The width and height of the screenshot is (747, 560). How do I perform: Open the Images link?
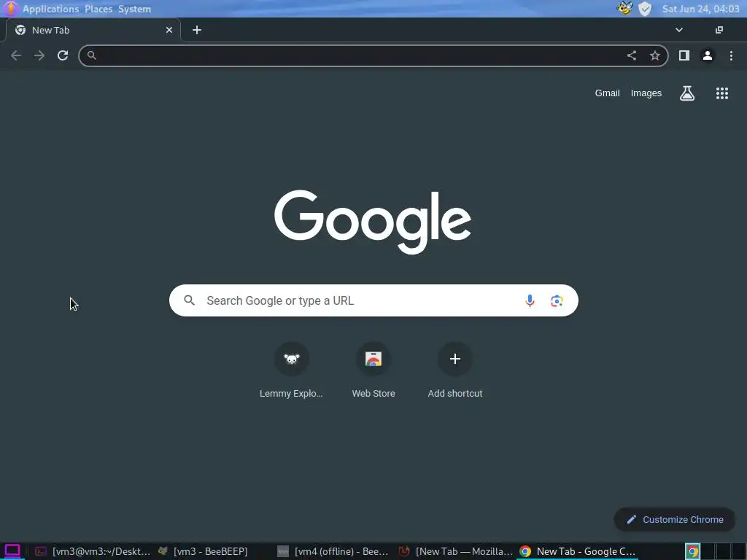point(646,93)
